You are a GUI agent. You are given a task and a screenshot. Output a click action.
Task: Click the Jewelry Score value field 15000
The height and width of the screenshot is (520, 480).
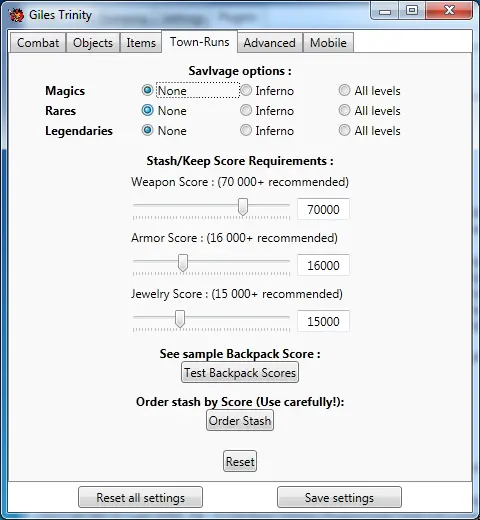(323, 321)
